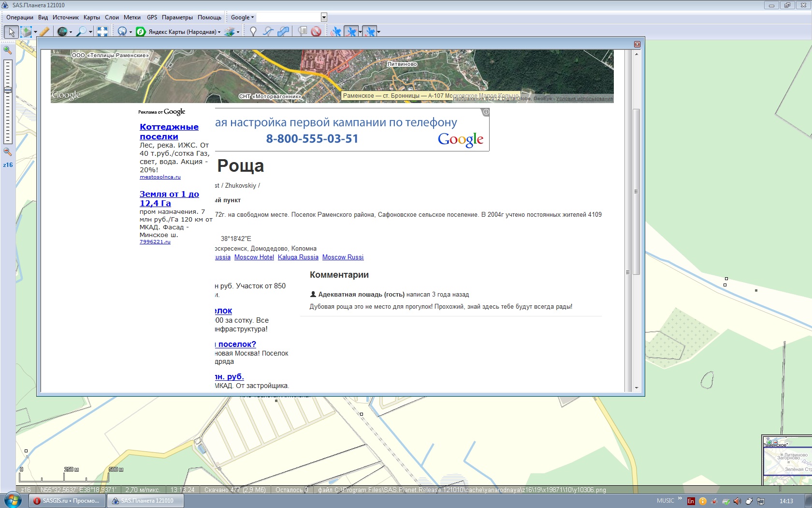Click the zoom out magnifier icon
812x508 pixels.
point(8,152)
